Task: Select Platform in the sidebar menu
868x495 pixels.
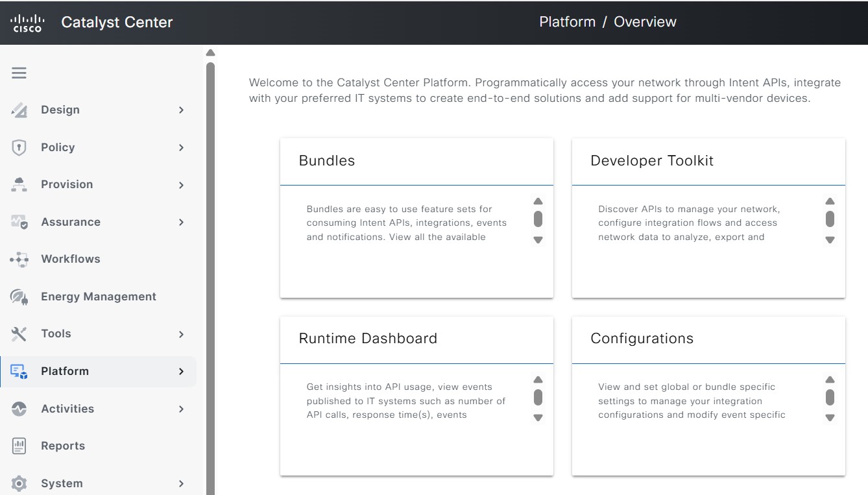Action: [65, 371]
